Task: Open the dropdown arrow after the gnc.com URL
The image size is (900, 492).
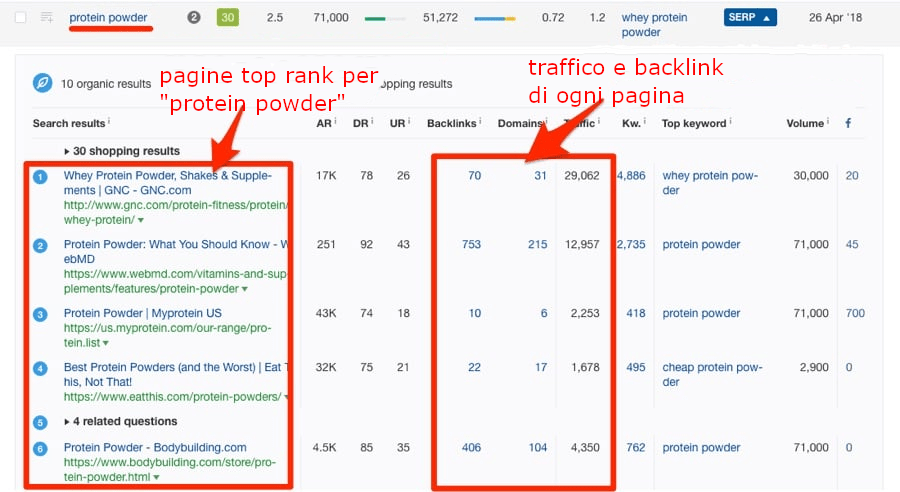Action: click(x=141, y=220)
